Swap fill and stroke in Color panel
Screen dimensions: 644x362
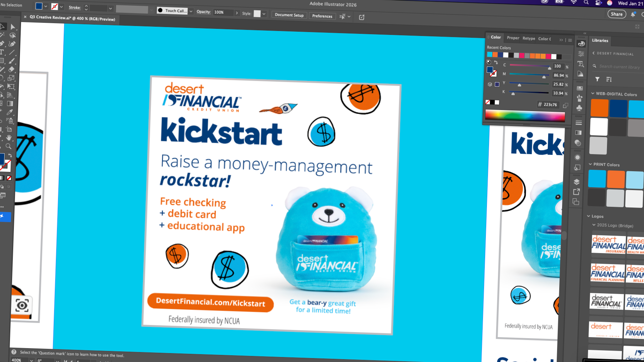coord(496,62)
